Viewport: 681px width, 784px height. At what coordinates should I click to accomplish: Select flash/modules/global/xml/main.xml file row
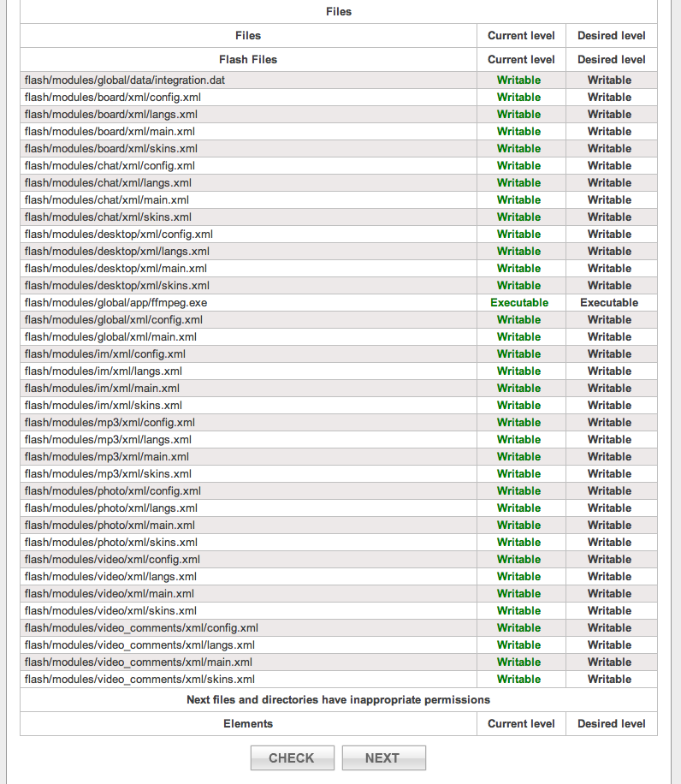110,337
